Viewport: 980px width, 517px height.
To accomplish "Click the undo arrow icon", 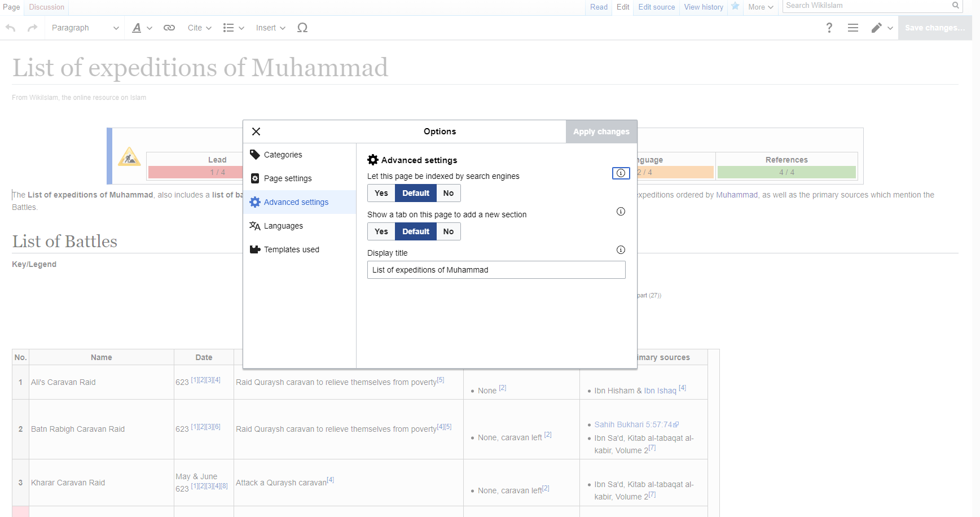I will (x=11, y=28).
